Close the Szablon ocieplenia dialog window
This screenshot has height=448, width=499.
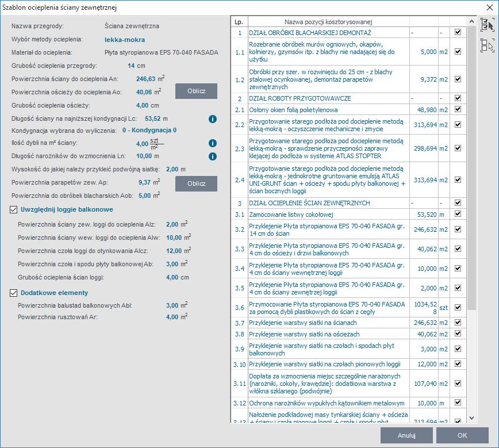pyautogui.click(x=490, y=7)
